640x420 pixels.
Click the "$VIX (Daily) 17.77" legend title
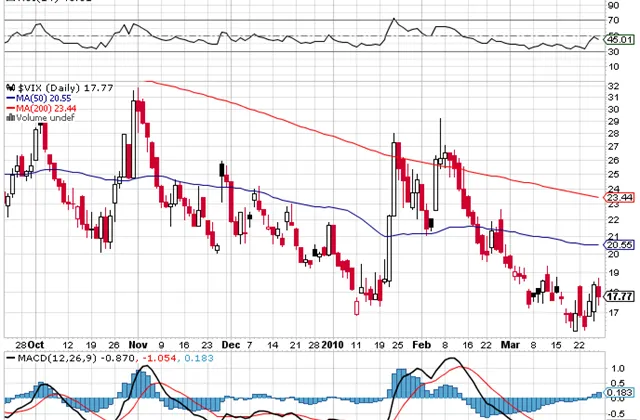65,88
